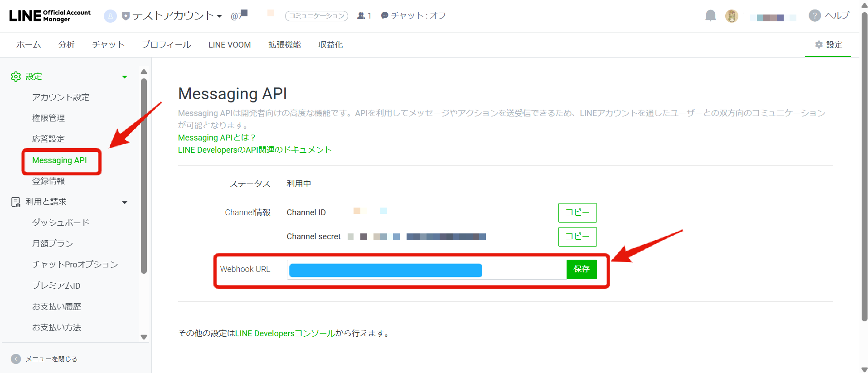
Task: Click the 利用と請求 billing icon
Action: [x=16, y=202]
